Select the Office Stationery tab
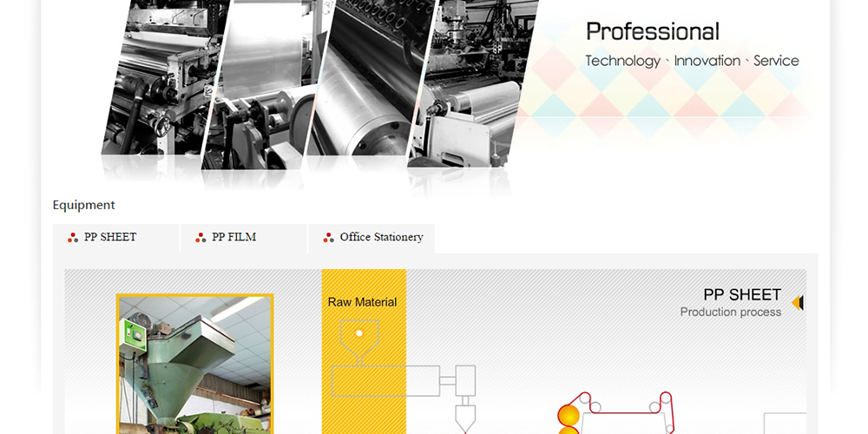The image size is (868, 434). pos(372,239)
